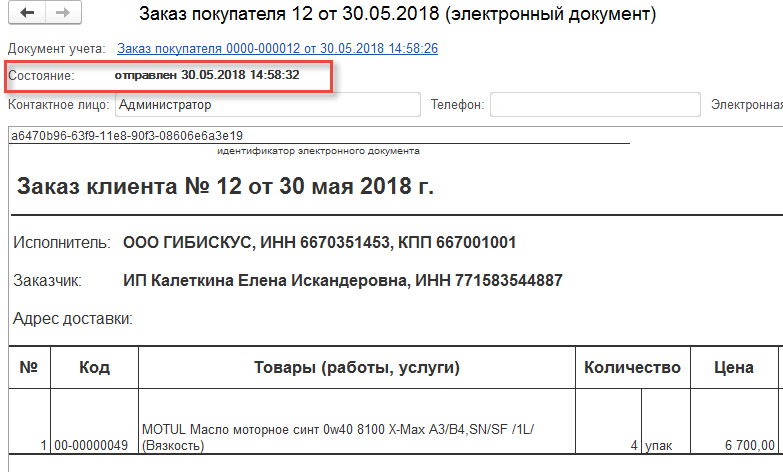Click the № column header
This screenshot has height=472, width=783.
28,368
